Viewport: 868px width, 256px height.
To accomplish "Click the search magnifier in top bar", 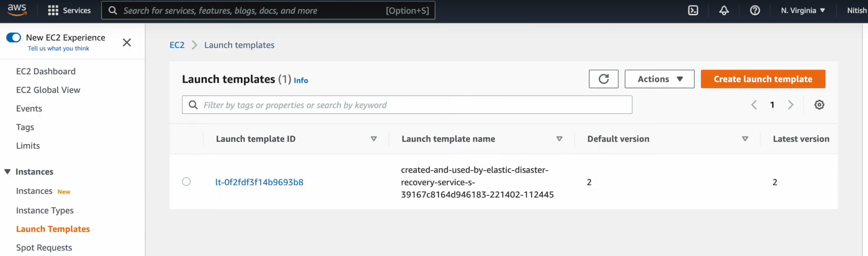I will tap(112, 10).
